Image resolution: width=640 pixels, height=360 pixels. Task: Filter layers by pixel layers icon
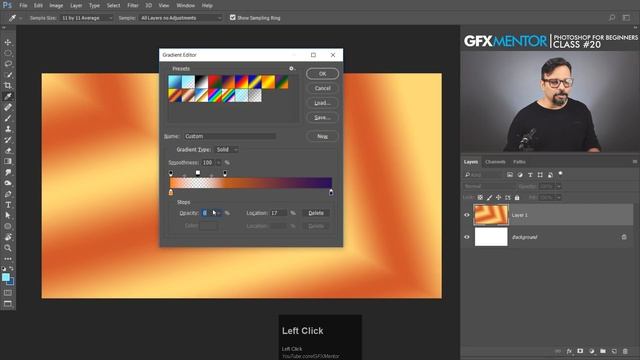pyautogui.click(x=510, y=175)
